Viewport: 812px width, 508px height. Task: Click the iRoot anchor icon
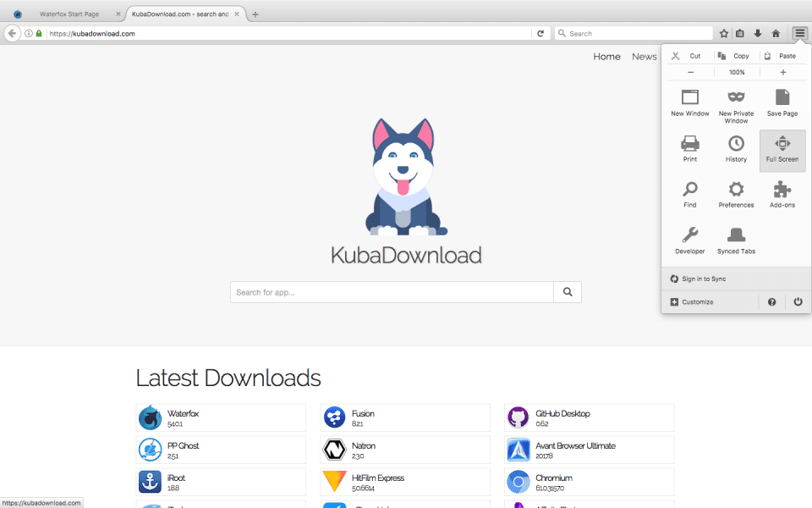[151, 482]
